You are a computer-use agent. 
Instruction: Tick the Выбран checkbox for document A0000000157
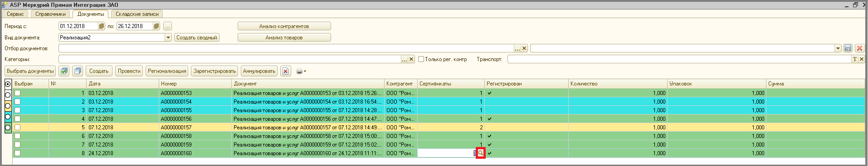click(17, 127)
